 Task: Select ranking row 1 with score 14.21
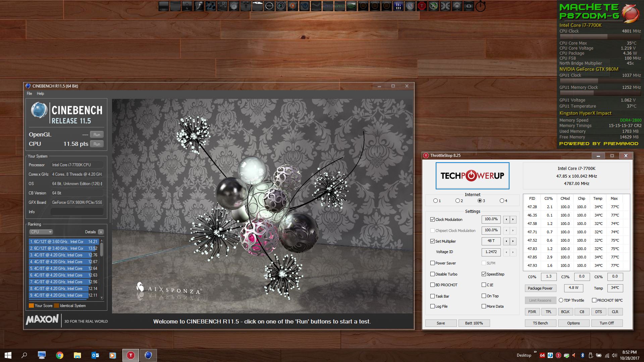pos(64,242)
